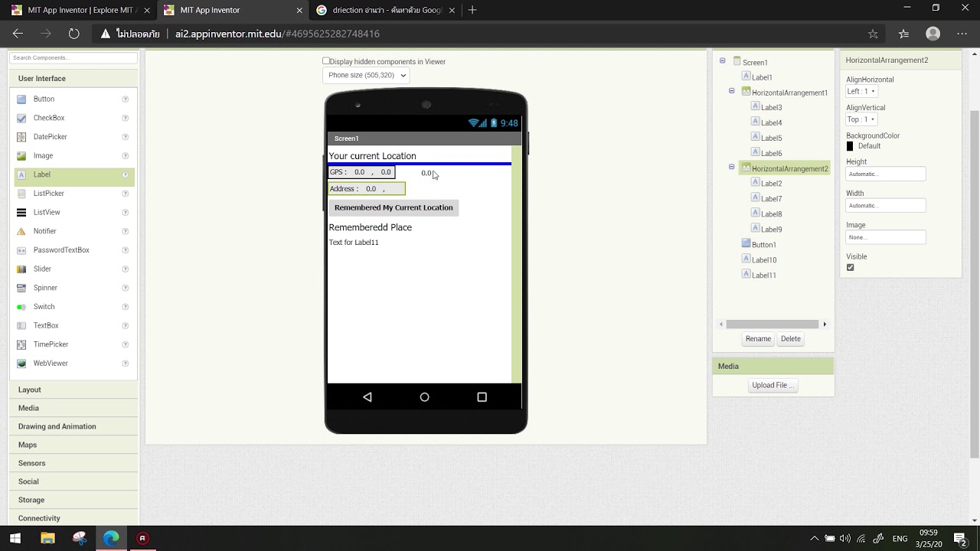The width and height of the screenshot is (980, 551).
Task: Open a new browser tab
Action: tap(472, 10)
